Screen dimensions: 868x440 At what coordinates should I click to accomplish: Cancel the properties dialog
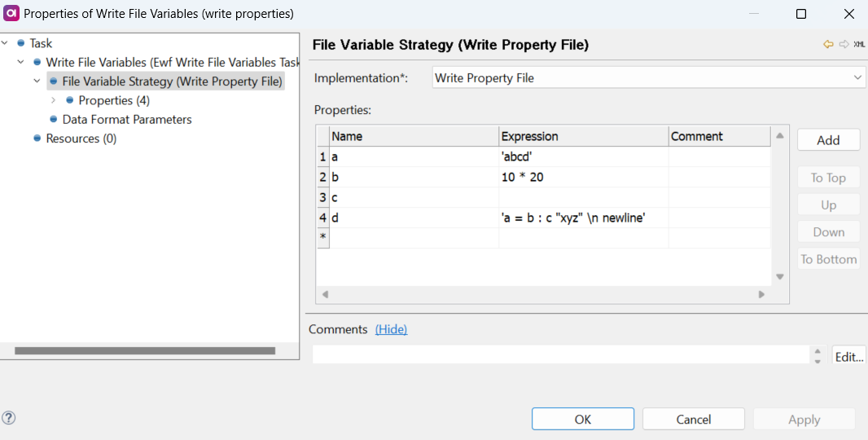[693, 419]
